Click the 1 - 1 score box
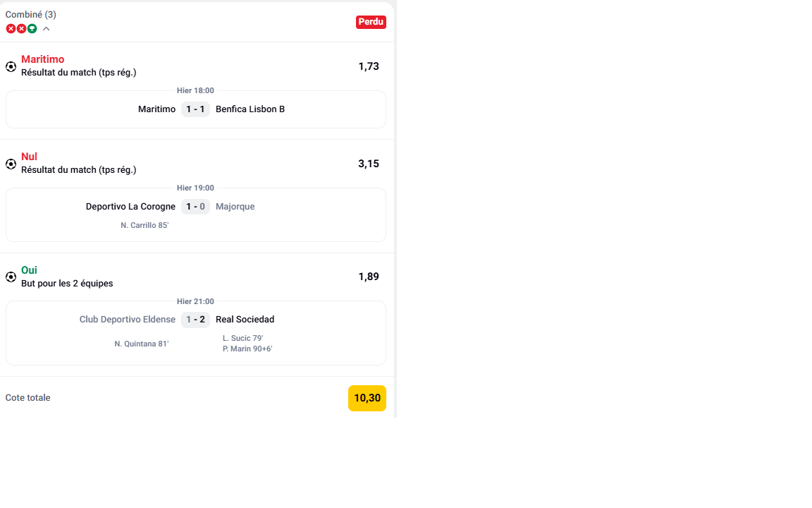The height and width of the screenshot is (508, 812). (195, 109)
